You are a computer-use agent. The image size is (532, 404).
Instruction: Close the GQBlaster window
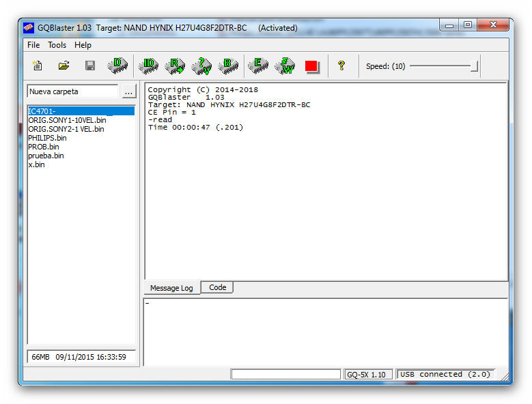493,25
